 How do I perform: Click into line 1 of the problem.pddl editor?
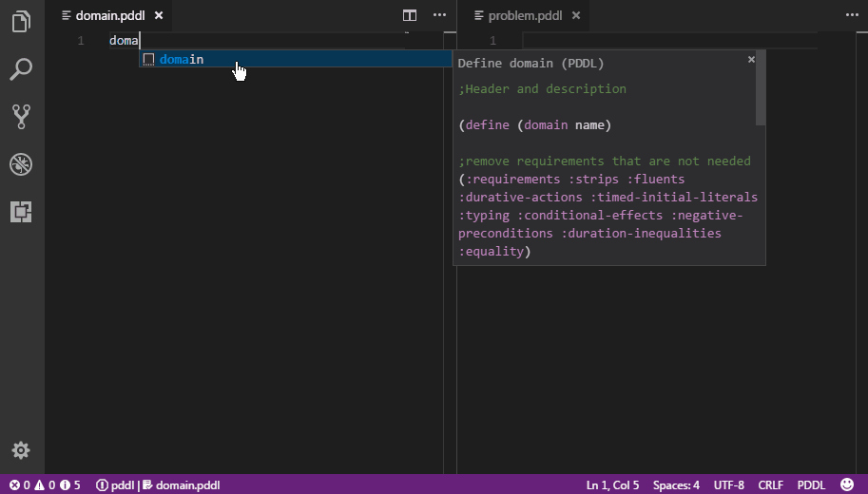coord(670,41)
